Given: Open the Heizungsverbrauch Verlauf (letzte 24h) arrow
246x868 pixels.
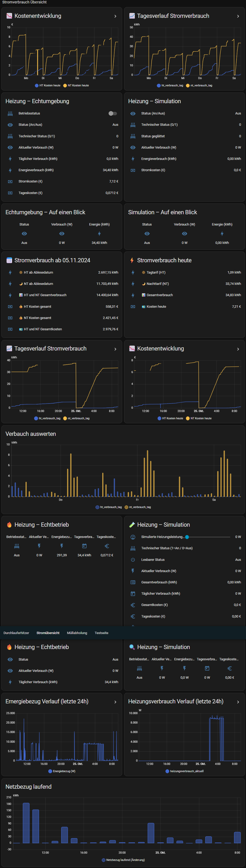Looking at the screenshot, I should click(238, 702).
